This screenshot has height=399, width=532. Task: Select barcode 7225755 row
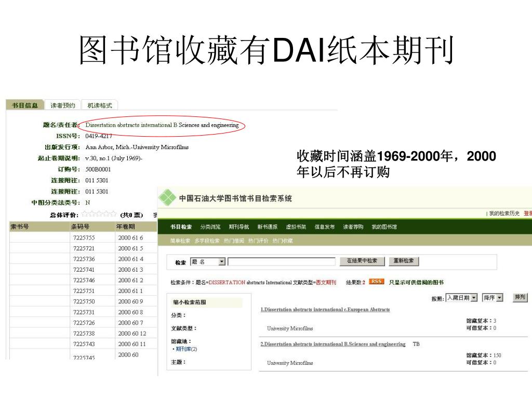tap(84, 237)
